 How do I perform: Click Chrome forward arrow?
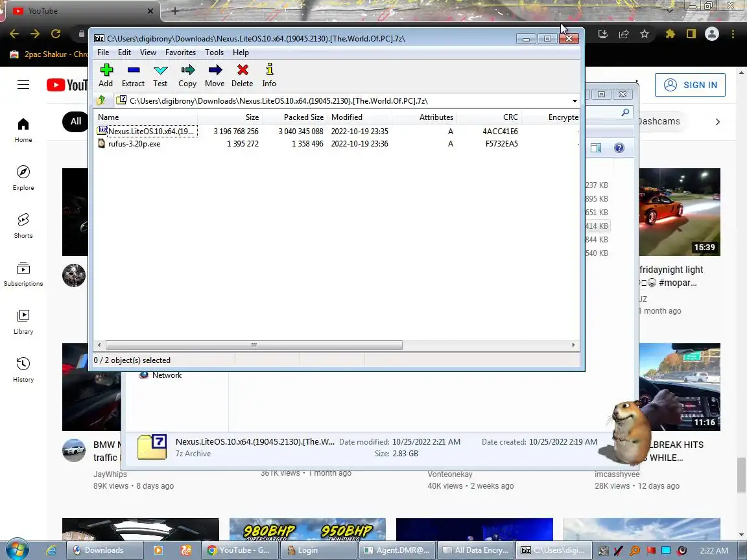tap(35, 34)
